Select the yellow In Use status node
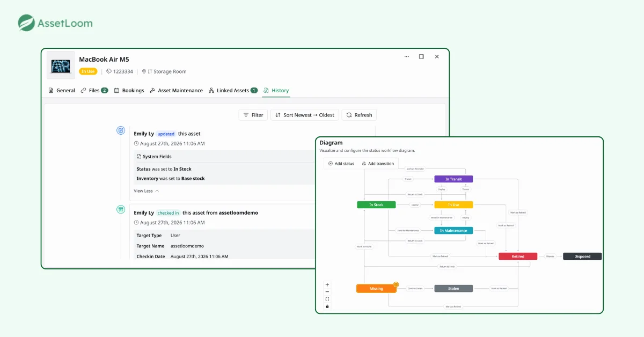This screenshot has width=644, height=337. click(x=453, y=205)
